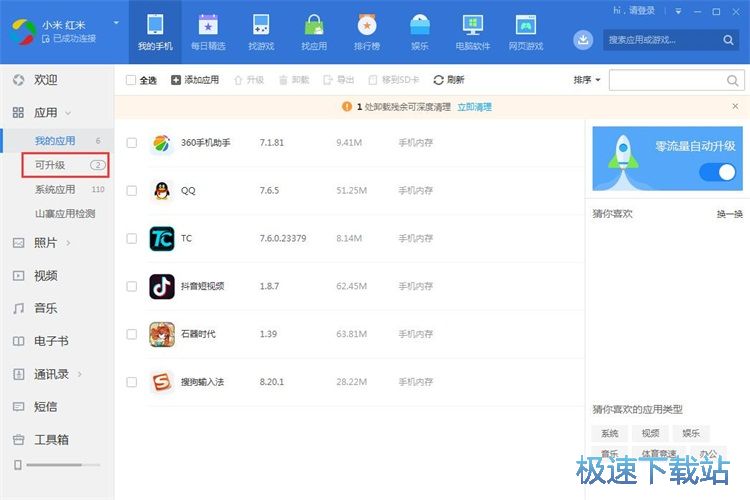The width and height of the screenshot is (750, 500).
Task: Click 移到SD卡 toolbar button
Action: [394, 80]
